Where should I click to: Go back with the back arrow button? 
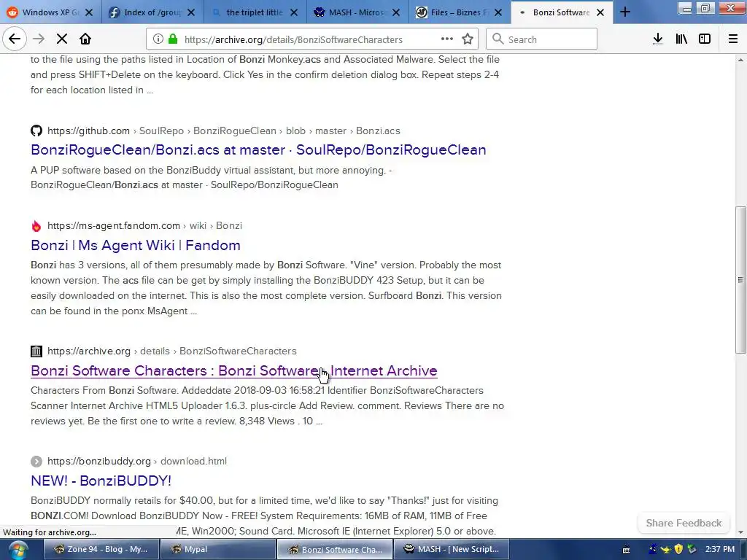15,39
